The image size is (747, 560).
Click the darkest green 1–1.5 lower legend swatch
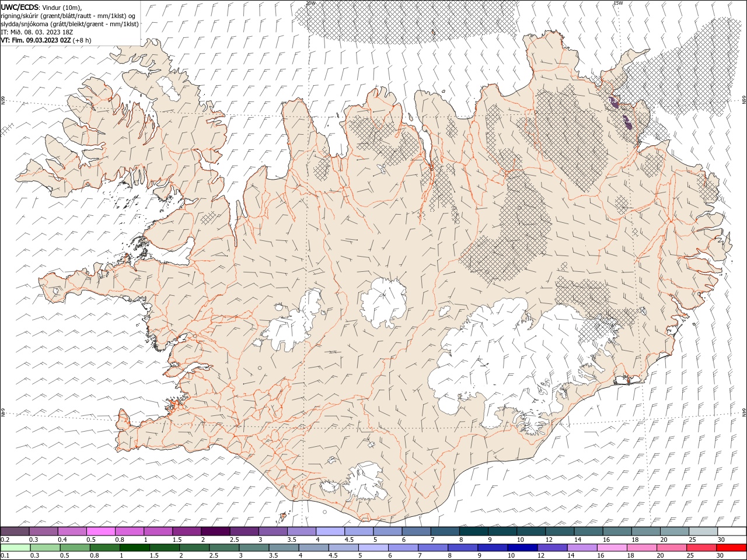pyautogui.click(x=134, y=548)
